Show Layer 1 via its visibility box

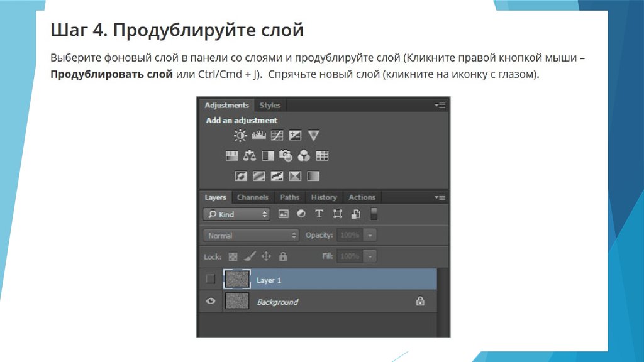point(211,279)
